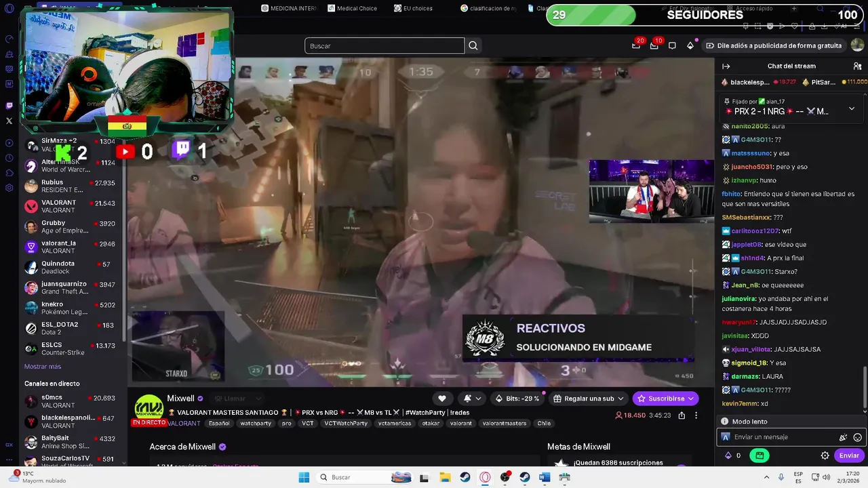Viewport: 868px width, 488px height.
Task: Click the Chile tag
Action: click(544, 423)
